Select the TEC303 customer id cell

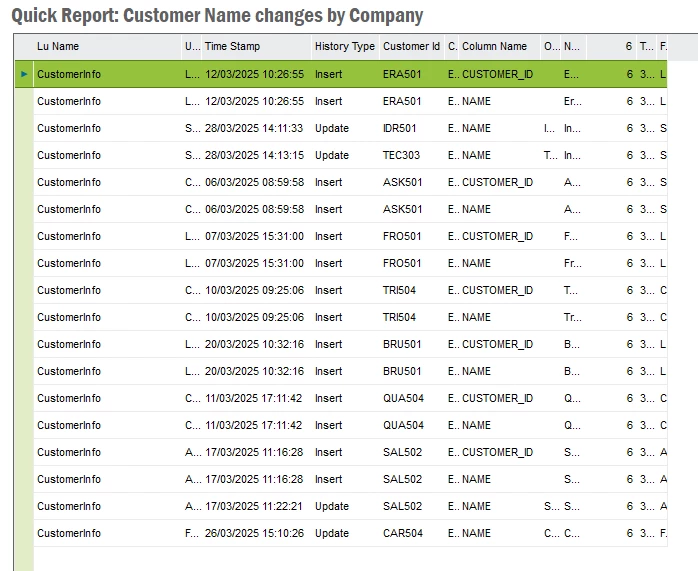(401, 155)
